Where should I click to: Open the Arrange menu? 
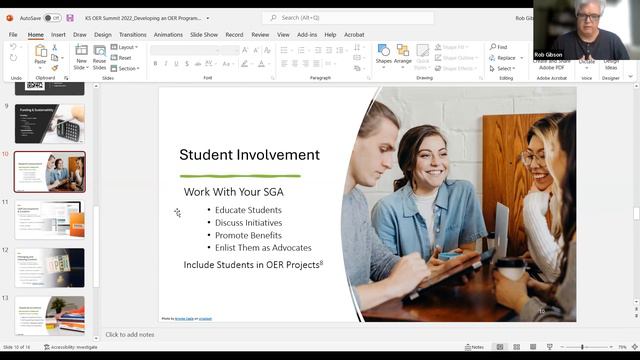click(403, 55)
